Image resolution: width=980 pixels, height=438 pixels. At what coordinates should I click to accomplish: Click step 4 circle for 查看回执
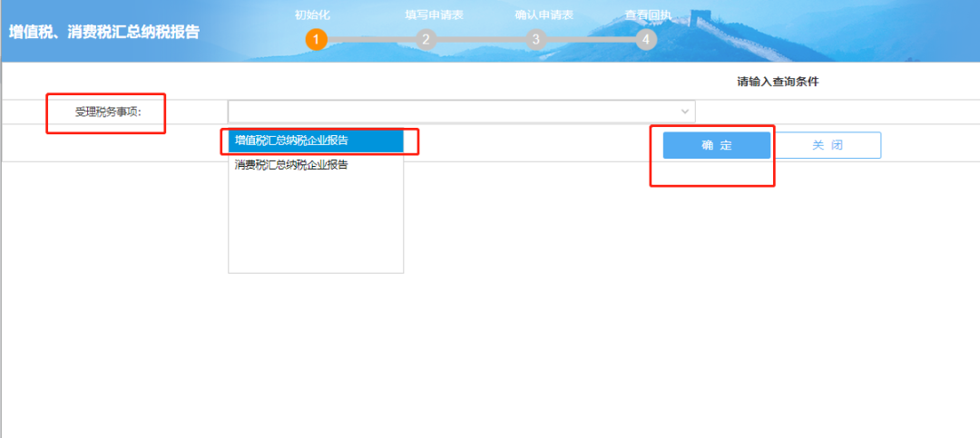click(646, 40)
